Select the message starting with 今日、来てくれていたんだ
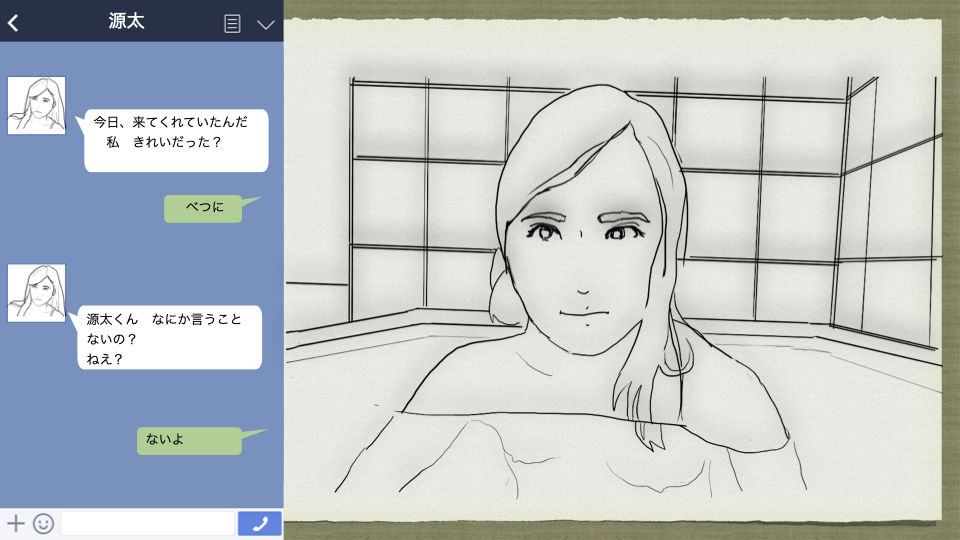This screenshot has height=540, width=960. click(x=176, y=140)
